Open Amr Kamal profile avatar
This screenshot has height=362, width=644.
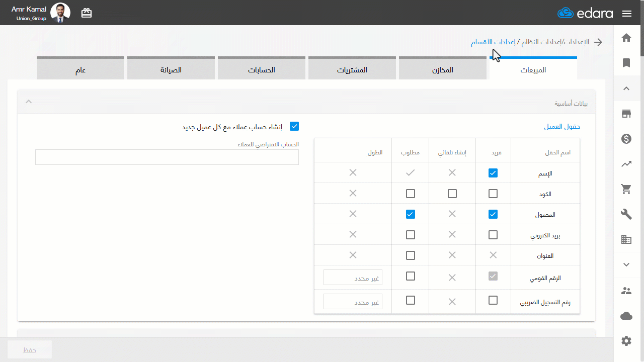[61, 13]
